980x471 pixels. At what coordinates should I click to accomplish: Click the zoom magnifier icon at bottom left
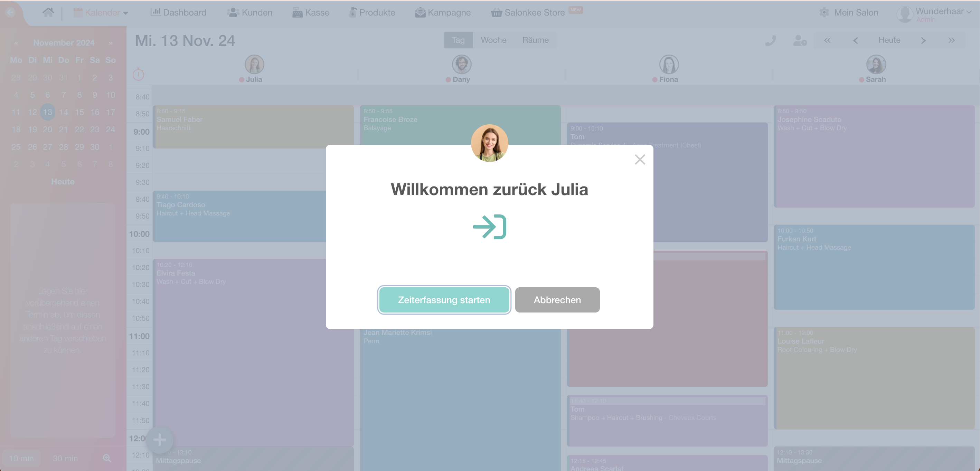pyautogui.click(x=107, y=458)
